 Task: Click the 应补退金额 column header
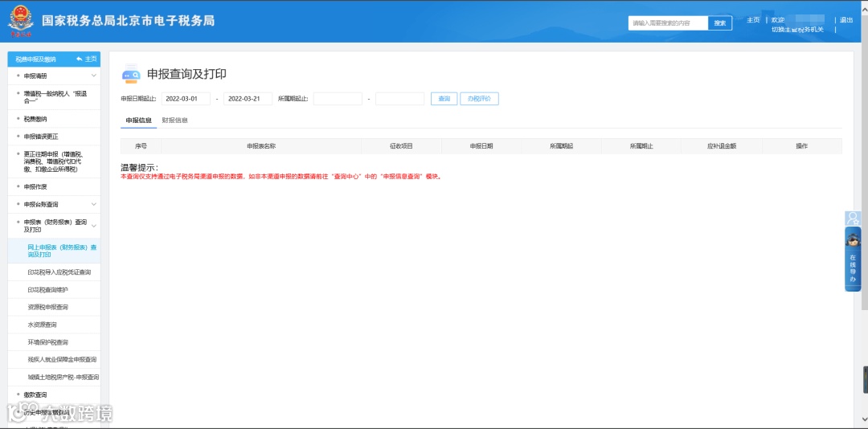pyautogui.click(x=721, y=146)
